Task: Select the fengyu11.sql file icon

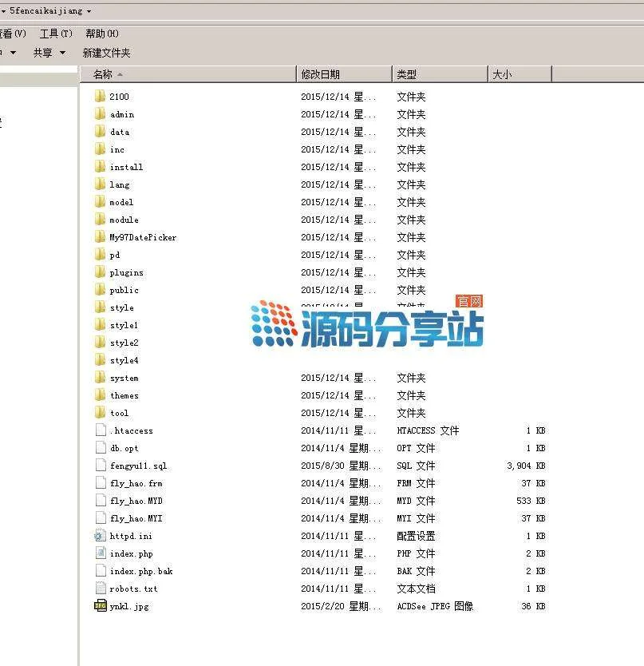Action: coord(100,466)
